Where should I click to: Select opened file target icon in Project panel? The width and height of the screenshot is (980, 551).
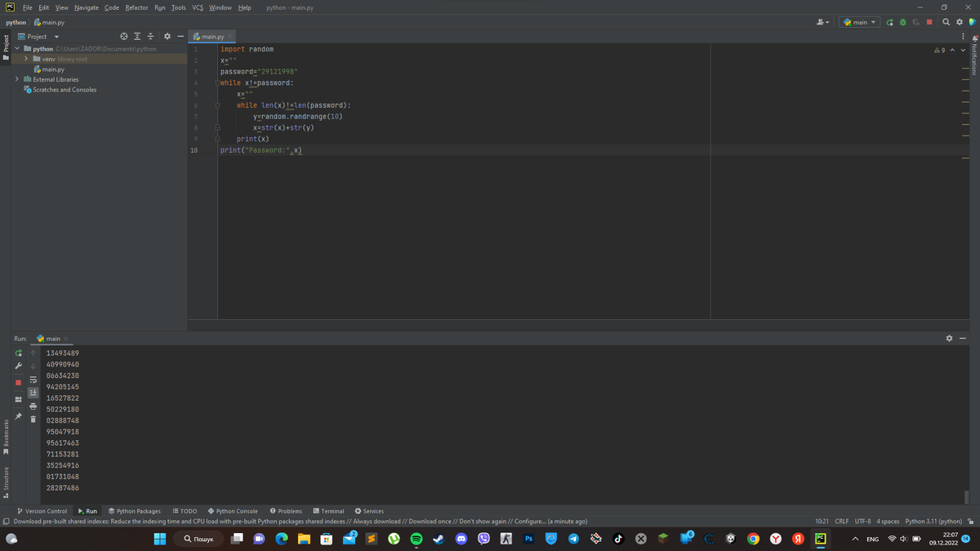[124, 37]
